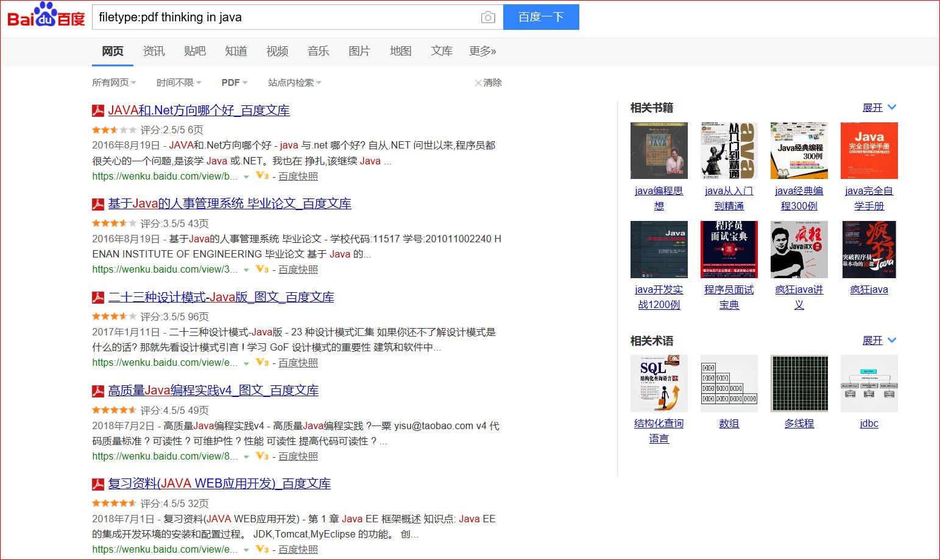The width and height of the screenshot is (940, 560).
Task: Click the 数组 term thumbnail
Action: (729, 383)
